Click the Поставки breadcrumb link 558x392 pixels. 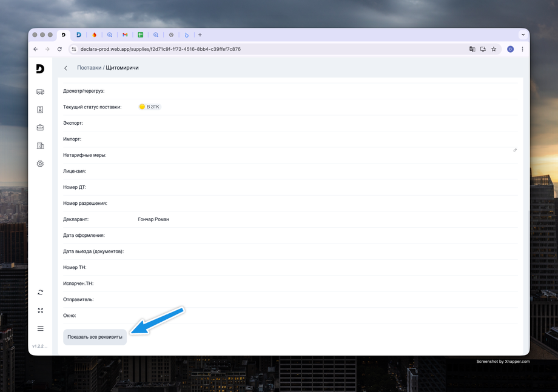pyautogui.click(x=89, y=68)
